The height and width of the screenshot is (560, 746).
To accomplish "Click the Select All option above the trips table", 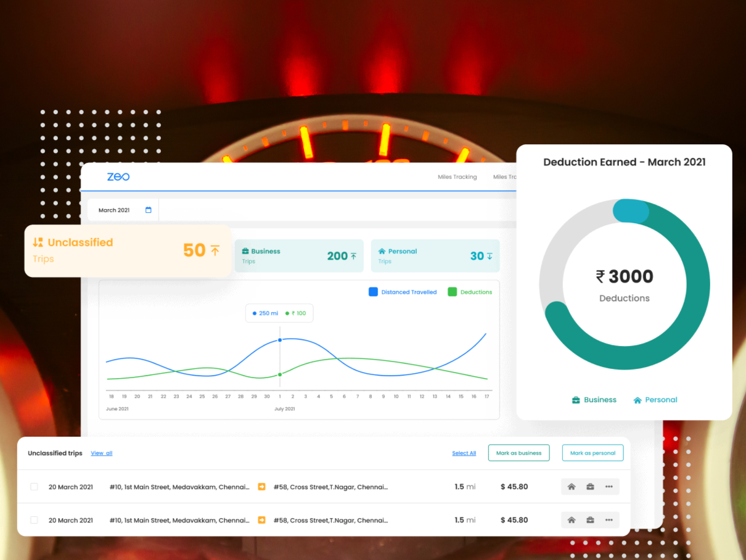I will 464,453.
